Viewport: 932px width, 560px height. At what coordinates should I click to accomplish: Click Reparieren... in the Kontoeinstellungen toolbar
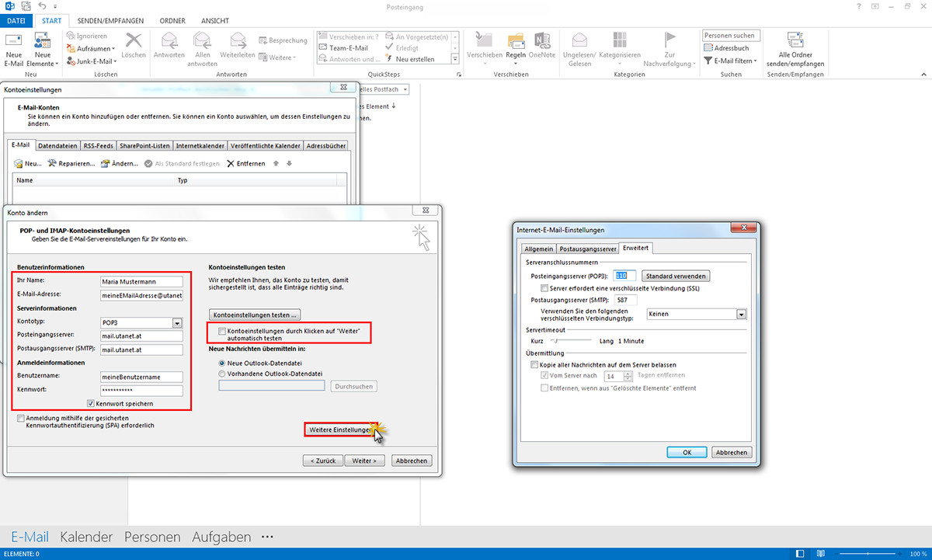point(71,164)
